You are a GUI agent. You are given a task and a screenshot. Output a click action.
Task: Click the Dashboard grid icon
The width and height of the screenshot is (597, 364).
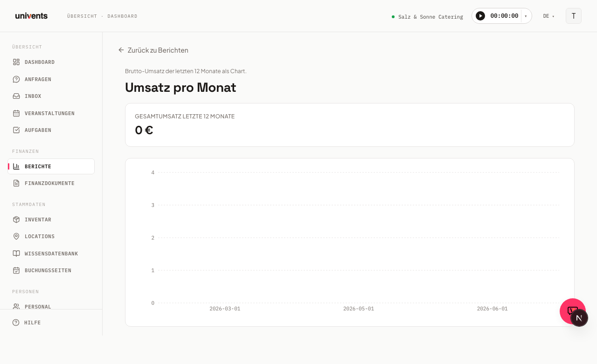pyautogui.click(x=16, y=62)
